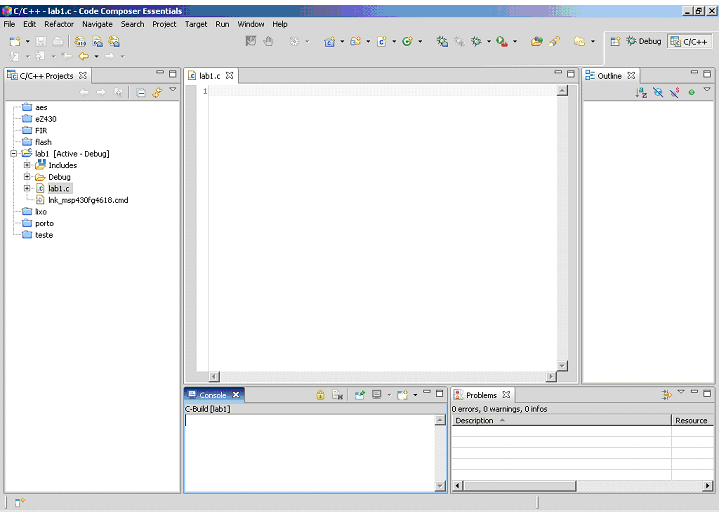Click Clear Console icon
The image size is (720, 522).
pyautogui.click(x=338, y=395)
